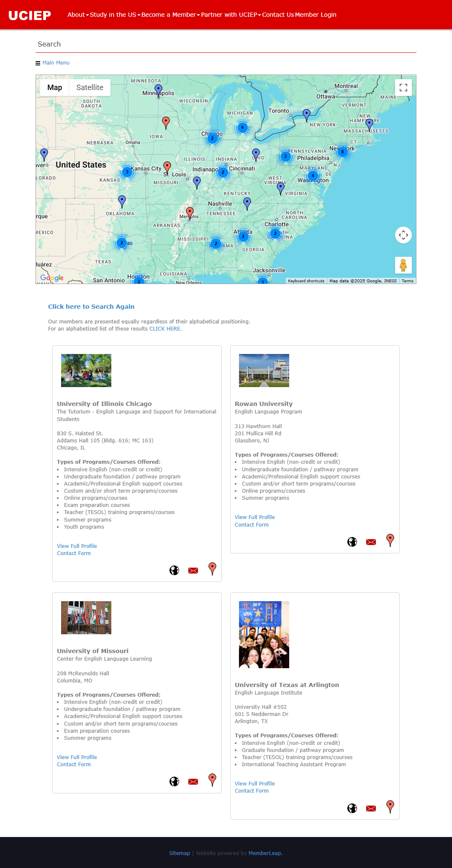Open the globe icon for University of Texas at Arlington
This screenshot has height=868, width=452.
click(x=352, y=808)
